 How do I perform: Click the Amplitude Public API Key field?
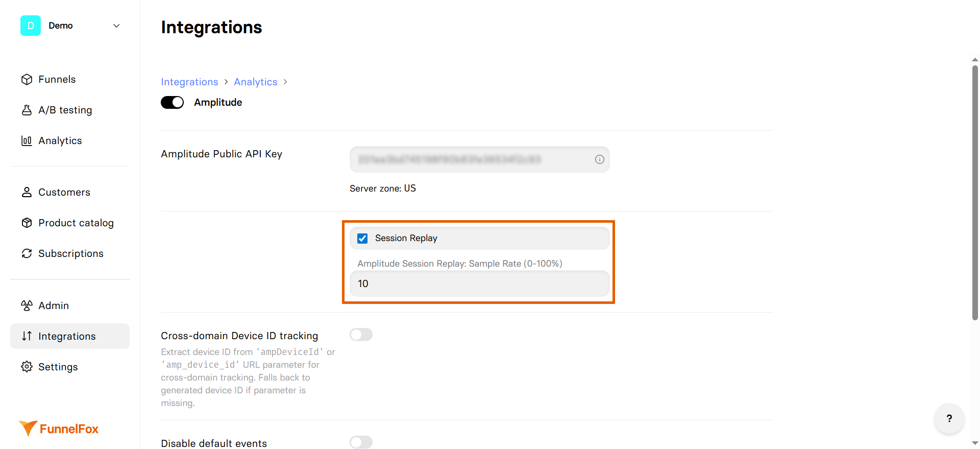coord(479,159)
